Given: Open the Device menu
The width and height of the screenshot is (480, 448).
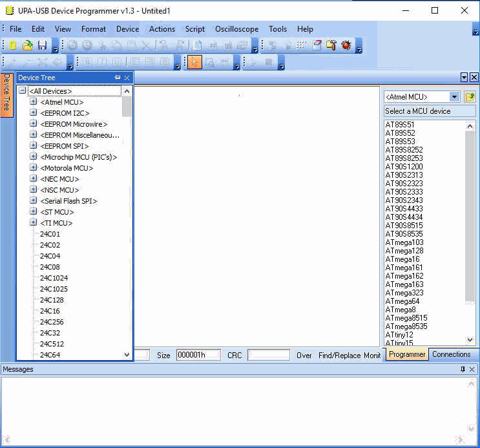Looking at the screenshot, I should (x=127, y=29).
